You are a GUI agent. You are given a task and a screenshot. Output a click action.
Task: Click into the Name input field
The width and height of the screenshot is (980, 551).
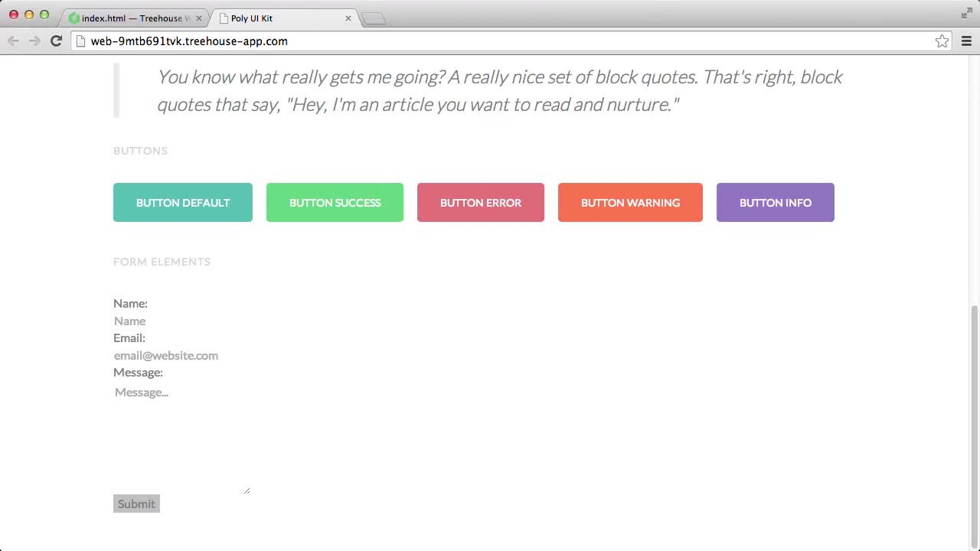(153, 321)
